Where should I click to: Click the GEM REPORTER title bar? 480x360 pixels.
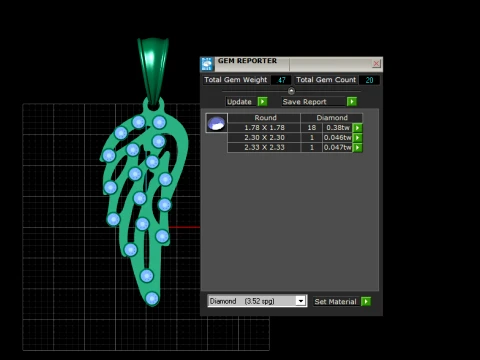tap(292, 64)
